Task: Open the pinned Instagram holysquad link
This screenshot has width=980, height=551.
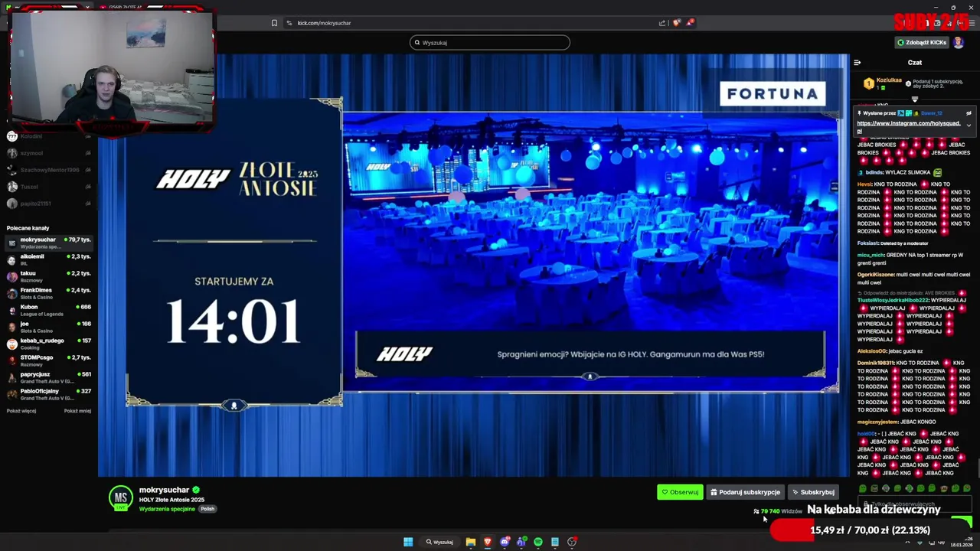Action: tap(909, 126)
